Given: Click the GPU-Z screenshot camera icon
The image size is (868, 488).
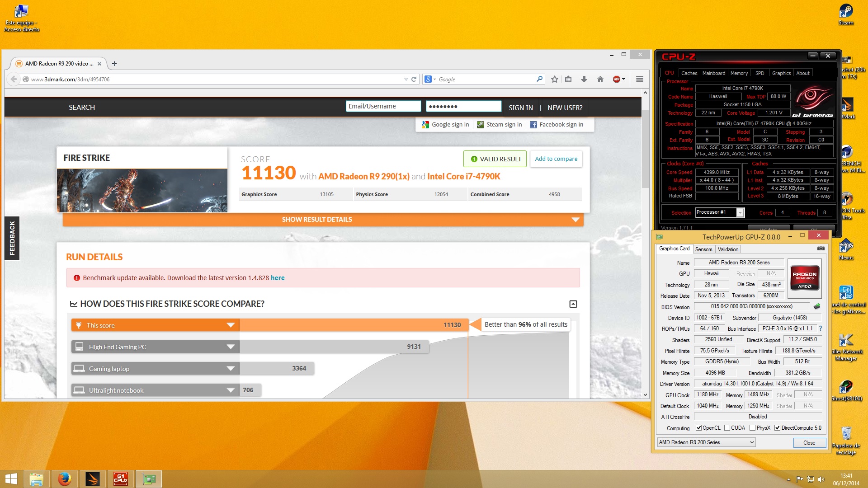Looking at the screenshot, I should [x=821, y=249].
